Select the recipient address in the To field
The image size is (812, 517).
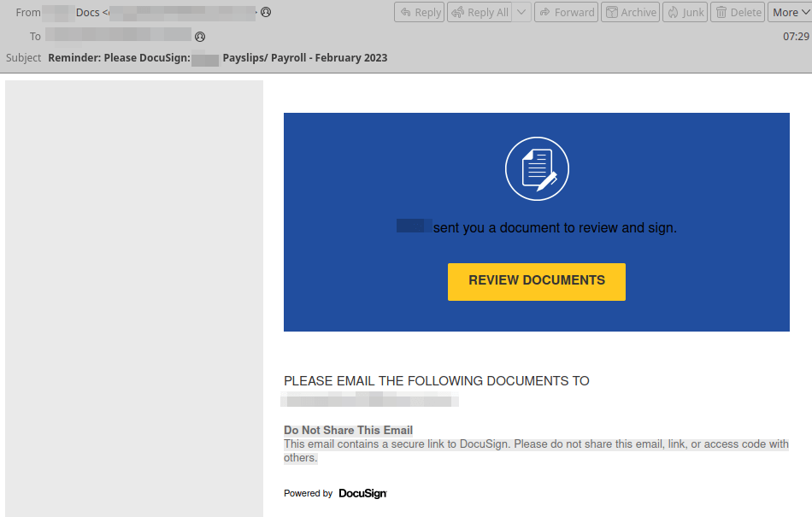[118, 36]
